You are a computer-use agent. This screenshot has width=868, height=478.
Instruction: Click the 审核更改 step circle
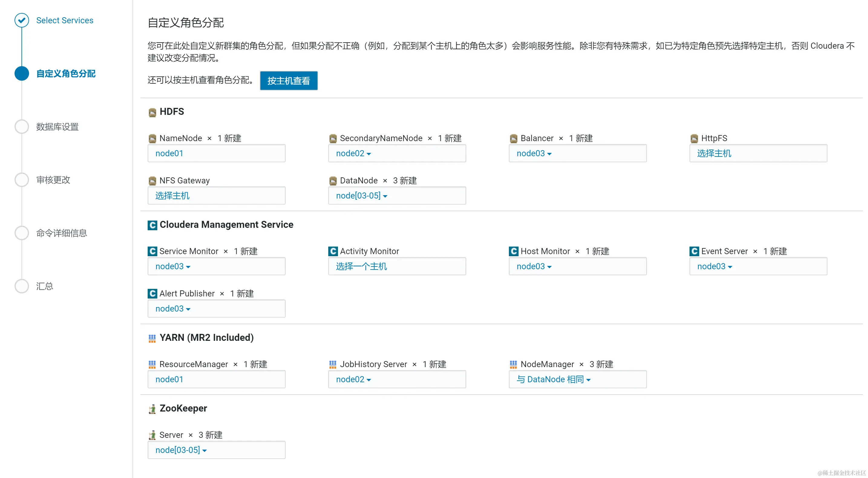point(22,180)
